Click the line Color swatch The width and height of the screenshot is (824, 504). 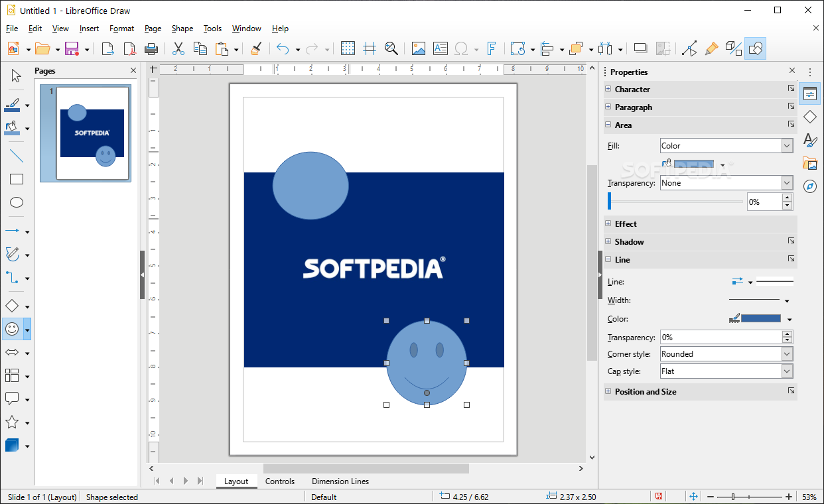[x=760, y=319]
